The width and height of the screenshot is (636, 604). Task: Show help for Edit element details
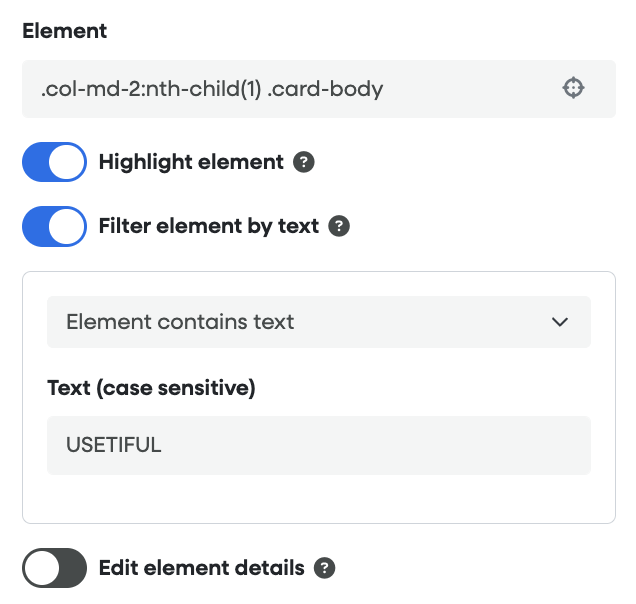click(324, 568)
